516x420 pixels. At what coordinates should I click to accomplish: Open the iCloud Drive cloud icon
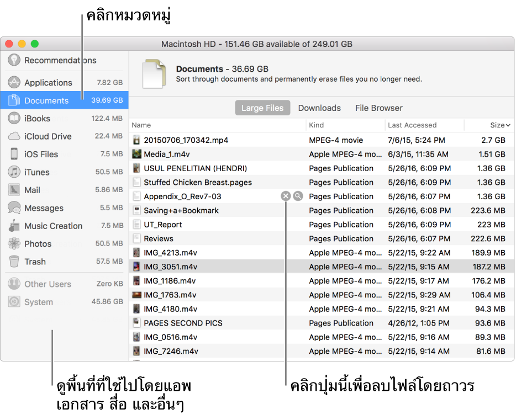[x=14, y=136]
